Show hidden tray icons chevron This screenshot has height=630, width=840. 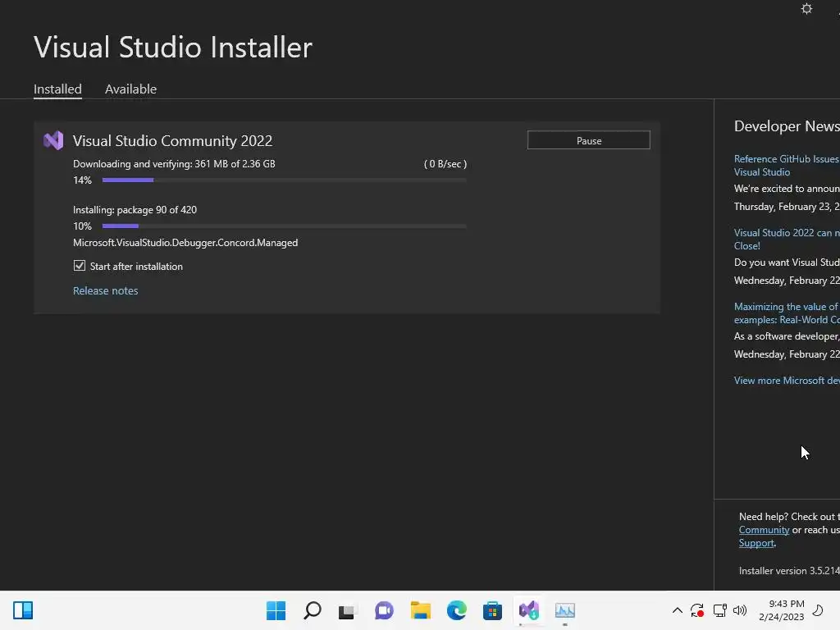[677, 610]
